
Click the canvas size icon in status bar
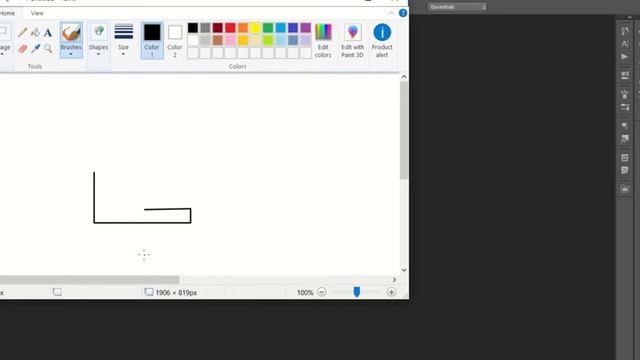[x=149, y=292]
